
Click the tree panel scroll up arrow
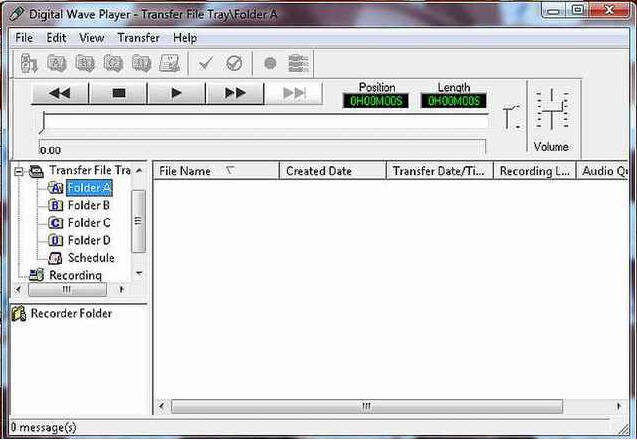[139, 171]
